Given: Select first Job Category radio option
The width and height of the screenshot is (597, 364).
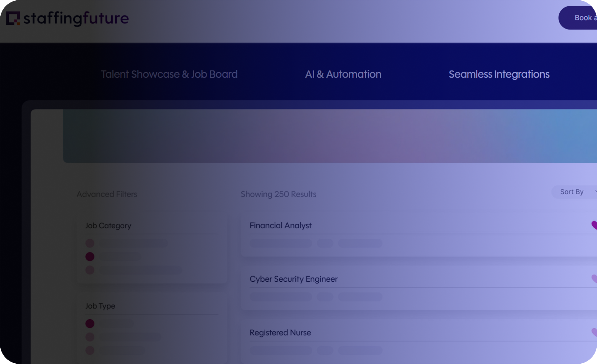Looking at the screenshot, I should [90, 243].
